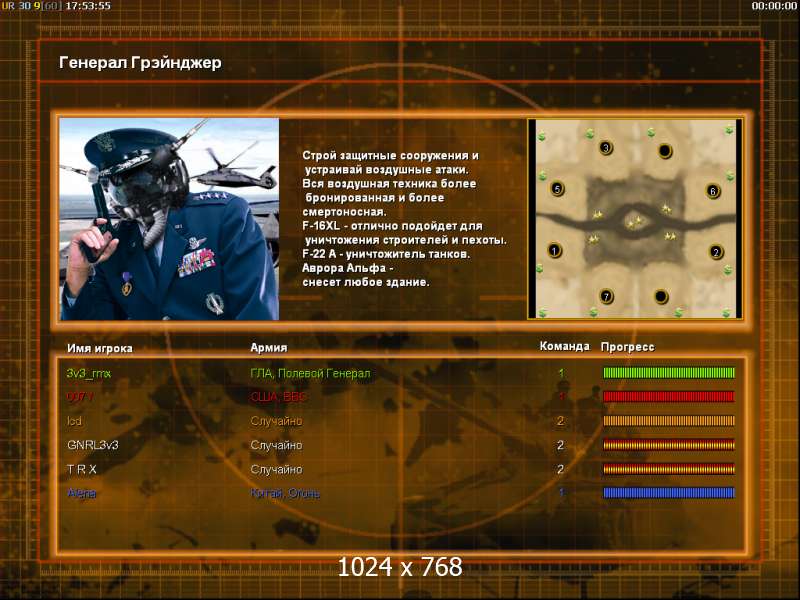800x600 pixels.
Task: Click the unnumbered start marker beside position 3
Action: coord(665,151)
